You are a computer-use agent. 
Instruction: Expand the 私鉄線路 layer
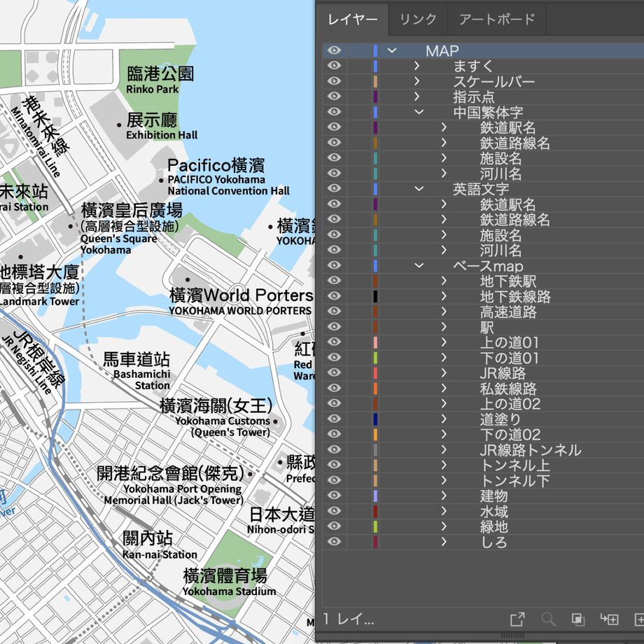coord(444,388)
